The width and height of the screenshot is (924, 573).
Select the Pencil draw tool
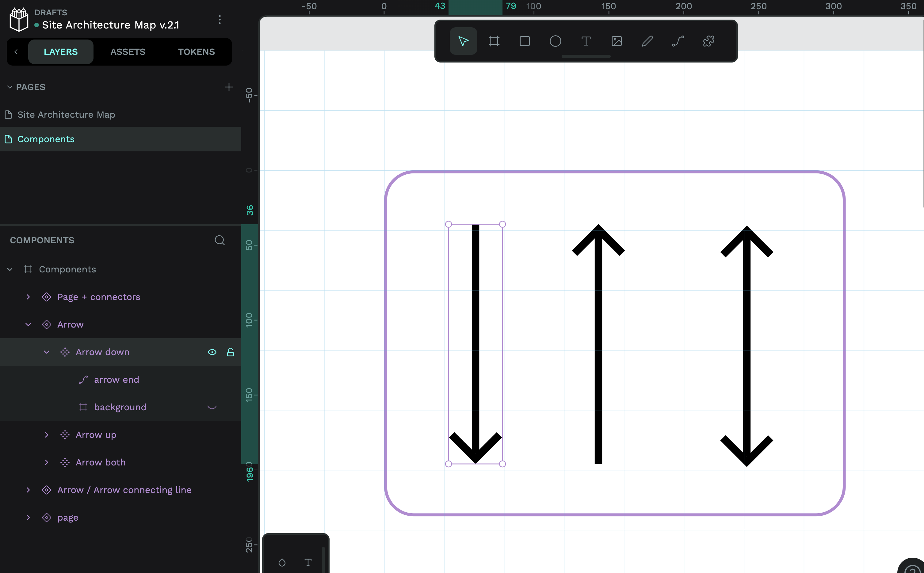coord(647,41)
